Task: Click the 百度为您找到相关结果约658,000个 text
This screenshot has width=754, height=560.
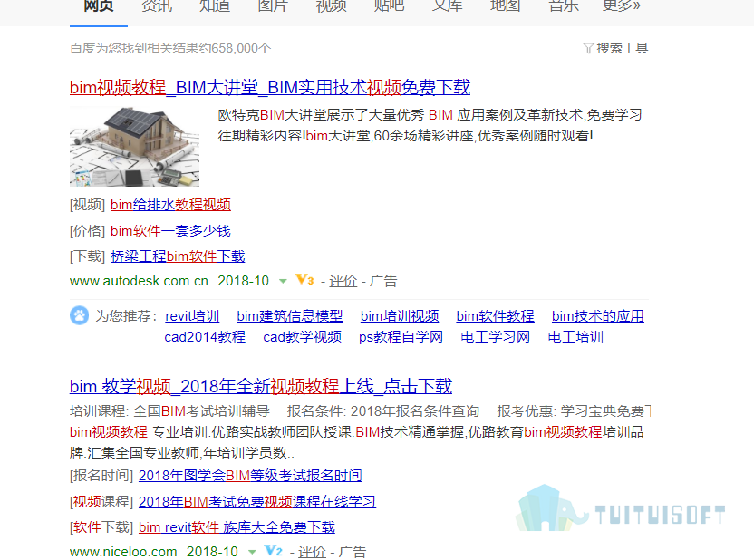Action: [x=170, y=49]
